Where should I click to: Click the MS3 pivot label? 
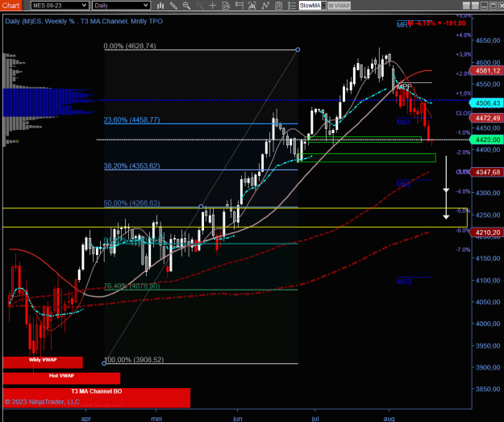404,282
